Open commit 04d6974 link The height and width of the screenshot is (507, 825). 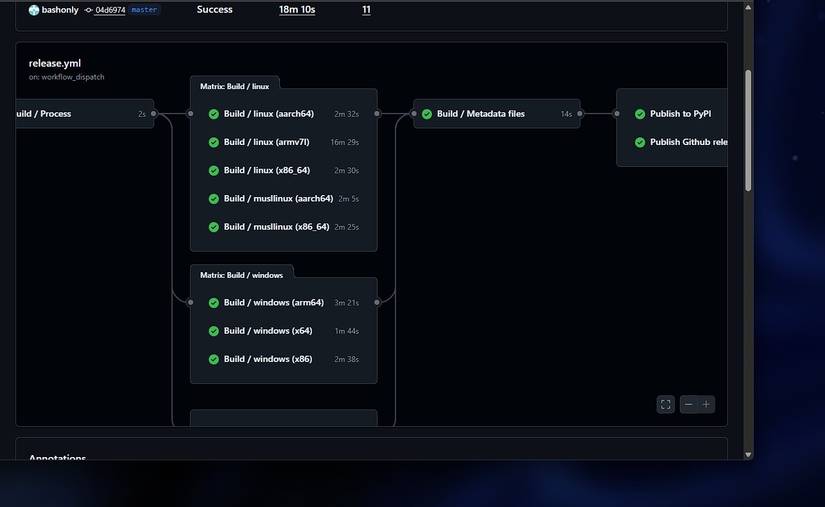coord(110,10)
